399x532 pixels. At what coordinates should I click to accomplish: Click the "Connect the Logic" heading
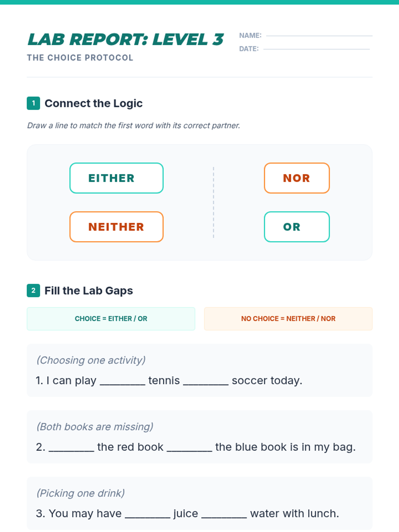(x=93, y=103)
